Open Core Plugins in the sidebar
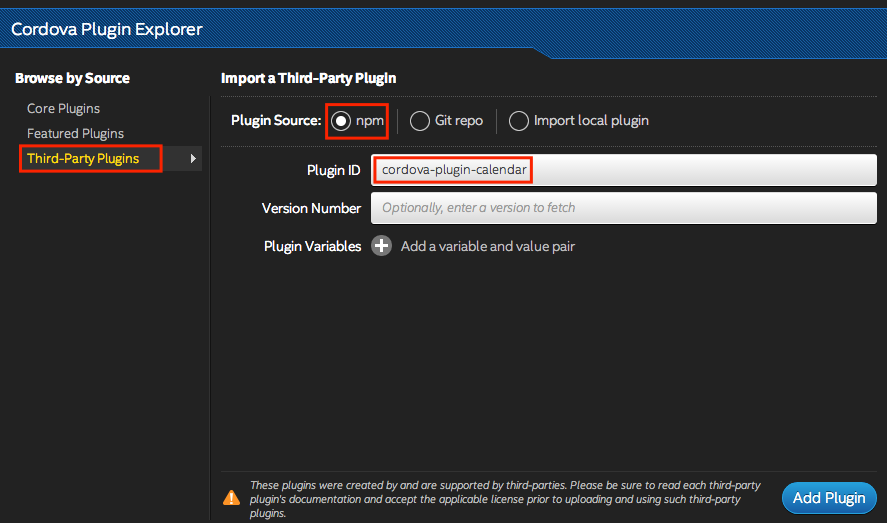Viewport: 887px width, 523px height. [63, 109]
